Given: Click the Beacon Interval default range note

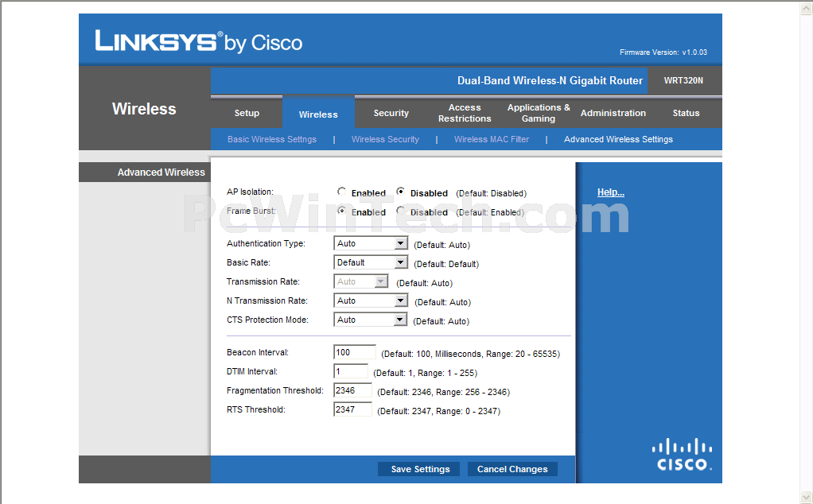Looking at the screenshot, I should coord(471,354).
